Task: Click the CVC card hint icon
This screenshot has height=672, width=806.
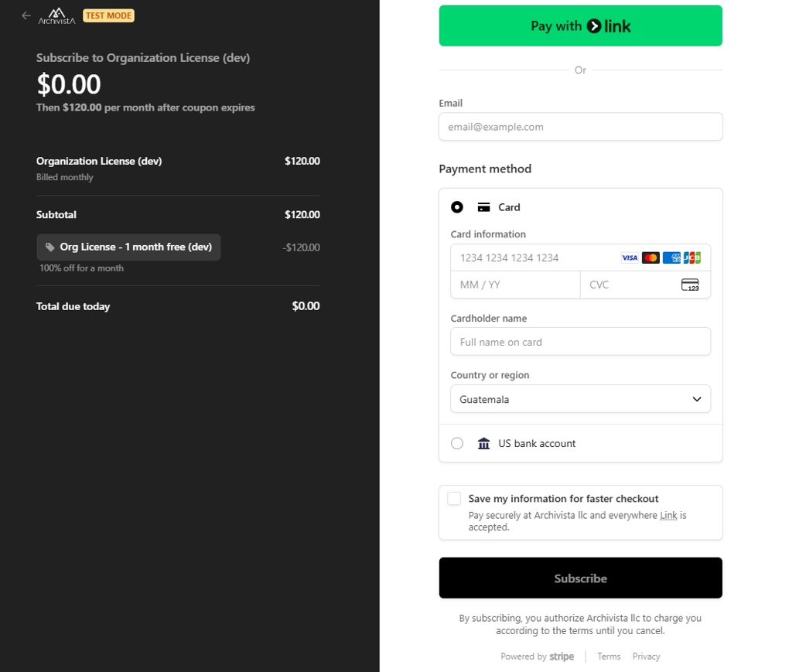Action: (x=689, y=285)
